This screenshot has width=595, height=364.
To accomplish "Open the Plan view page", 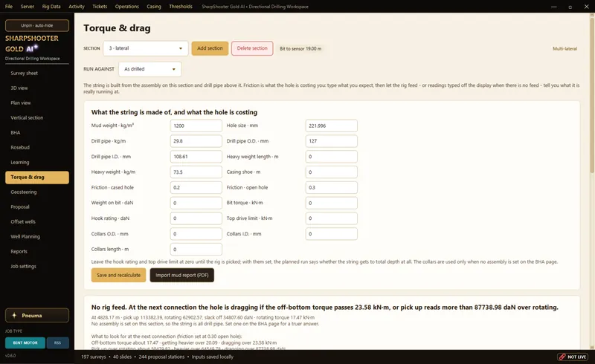I will (x=37, y=103).
